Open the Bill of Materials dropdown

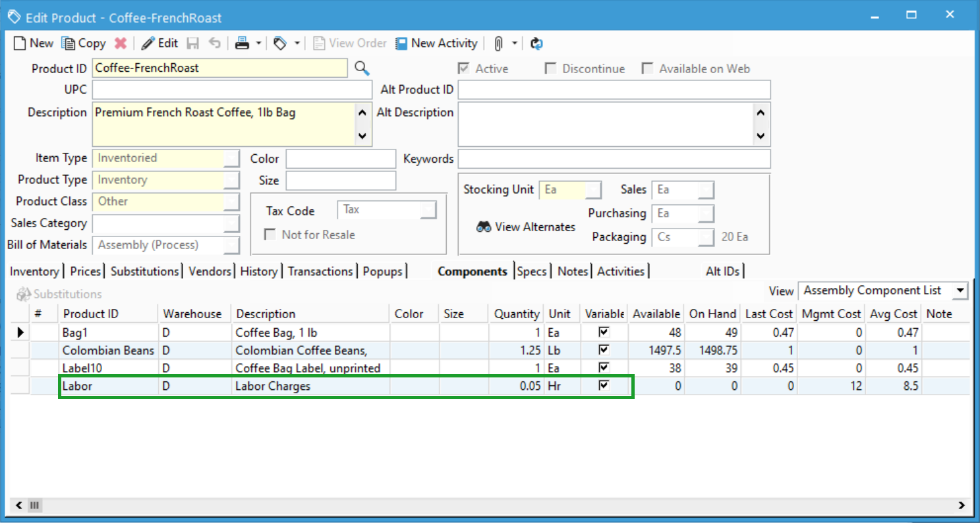(x=232, y=245)
